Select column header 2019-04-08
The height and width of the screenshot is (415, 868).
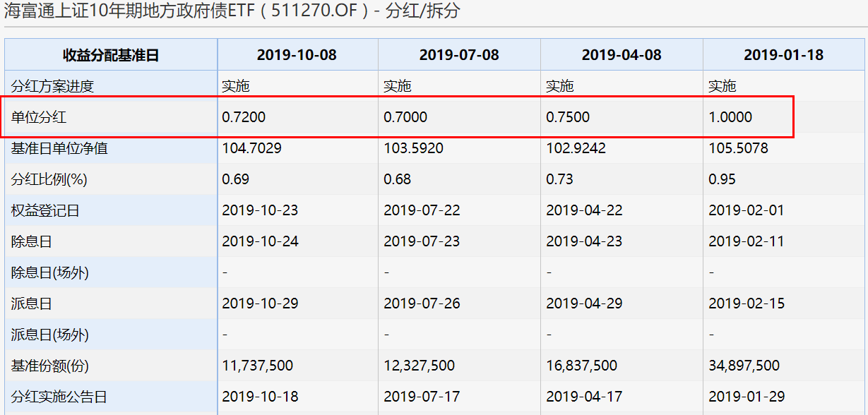[622, 55]
